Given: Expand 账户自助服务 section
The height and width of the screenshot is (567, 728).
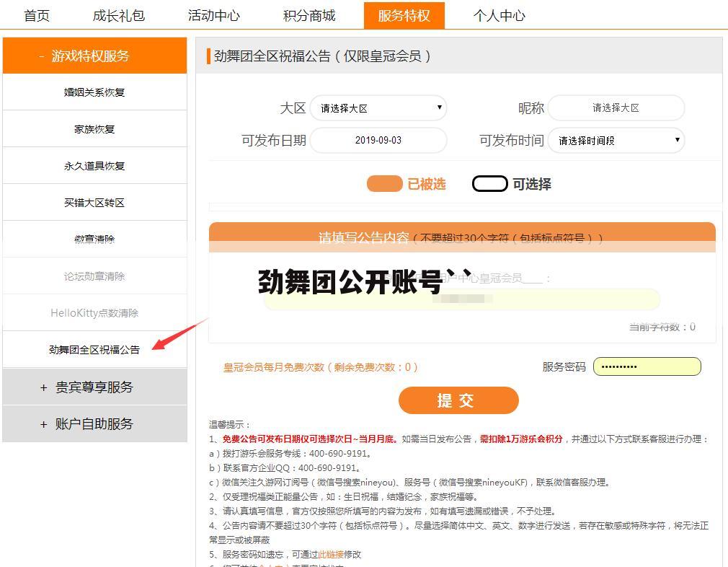Looking at the screenshot, I should 94,423.
